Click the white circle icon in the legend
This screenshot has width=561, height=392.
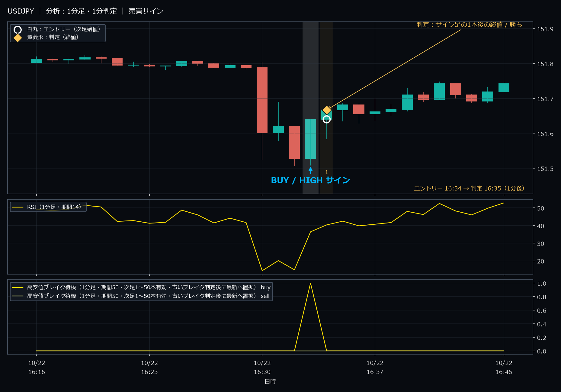pos(18,30)
